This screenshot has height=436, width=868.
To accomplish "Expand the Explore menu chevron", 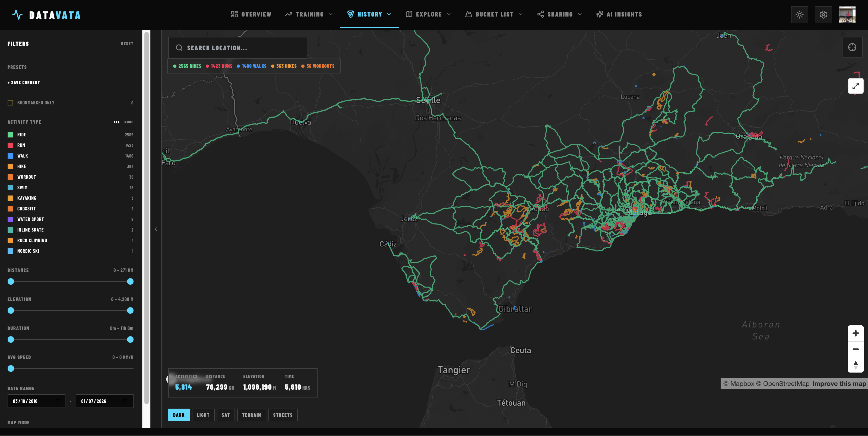I will coord(448,14).
